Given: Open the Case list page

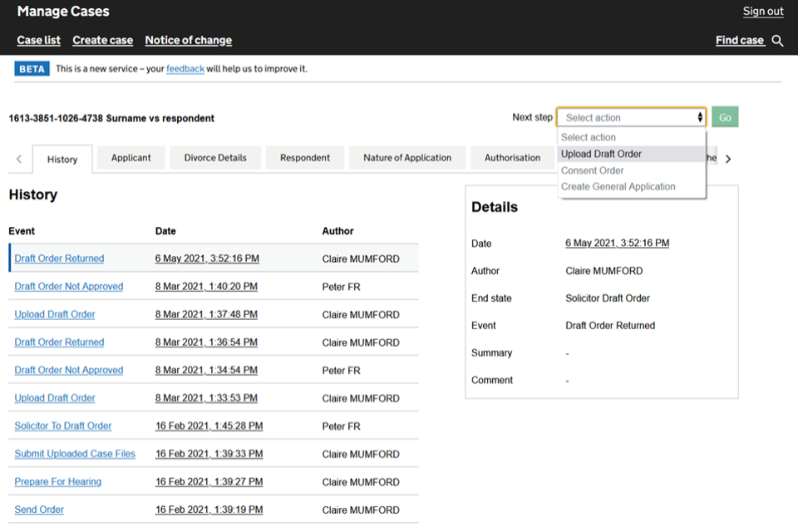Looking at the screenshot, I should pos(38,41).
